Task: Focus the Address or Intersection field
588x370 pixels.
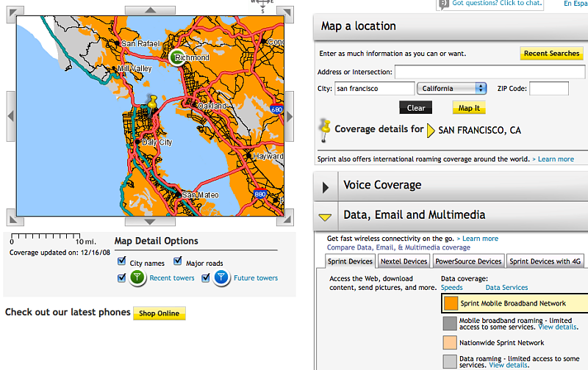Action: click(490, 71)
